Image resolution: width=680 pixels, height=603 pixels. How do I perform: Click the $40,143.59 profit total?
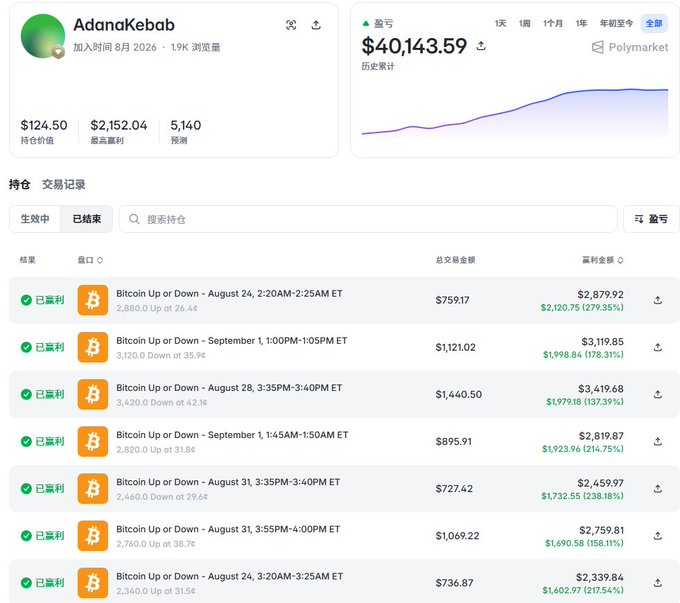[x=414, y=46]
